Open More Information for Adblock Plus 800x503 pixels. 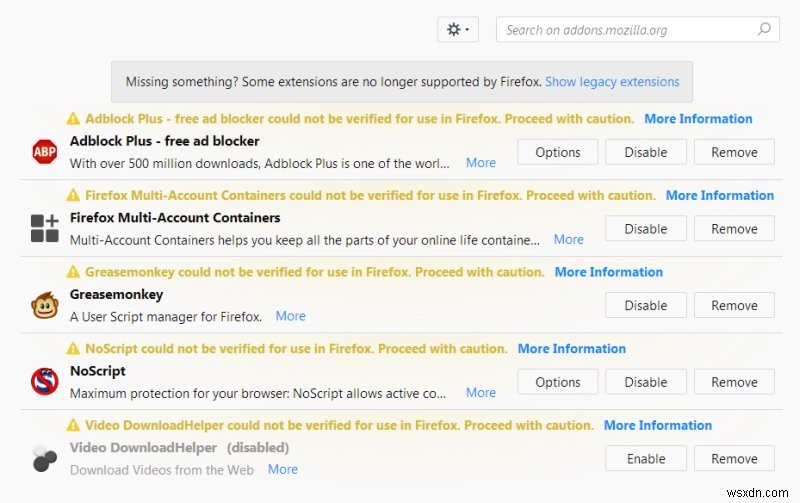pos(698,119)
